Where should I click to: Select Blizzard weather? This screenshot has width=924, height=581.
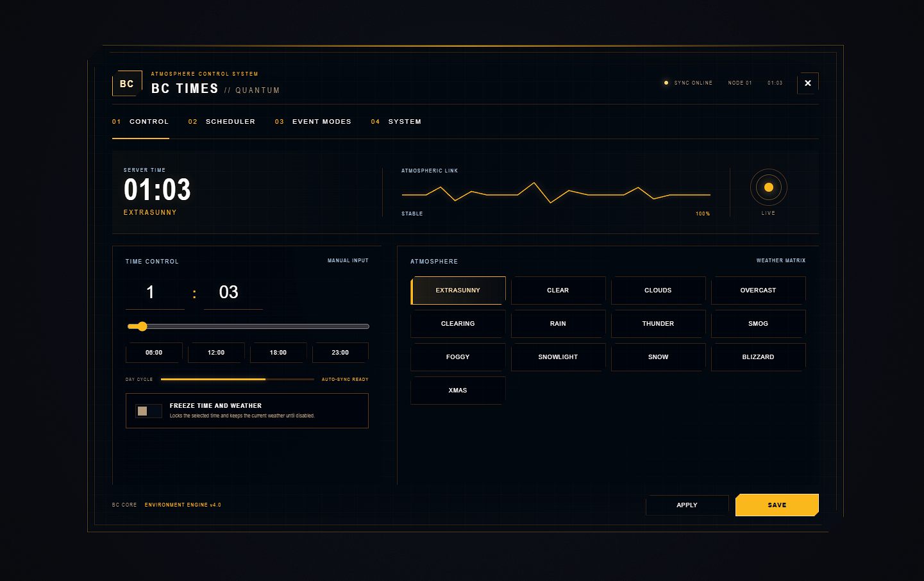point(758,357)
